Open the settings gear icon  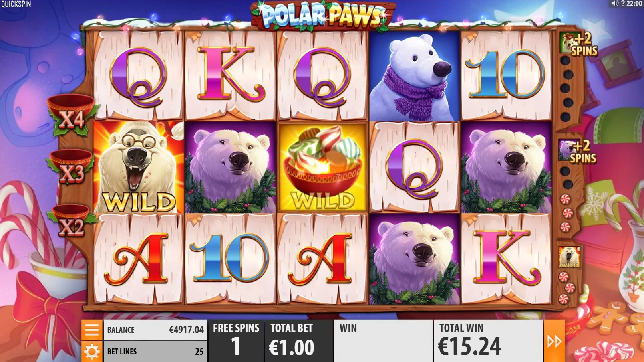point(92,352)
